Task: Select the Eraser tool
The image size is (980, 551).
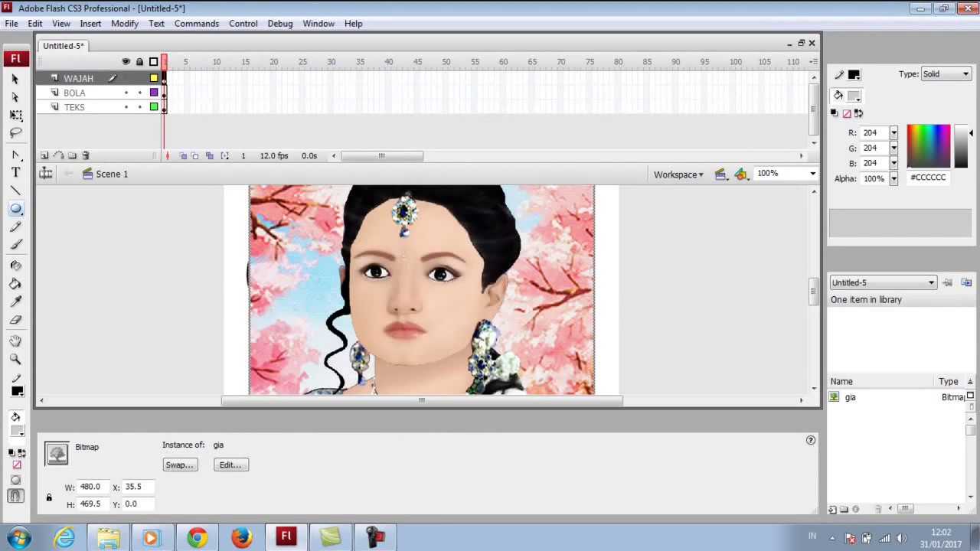Action: click(15, 320)
